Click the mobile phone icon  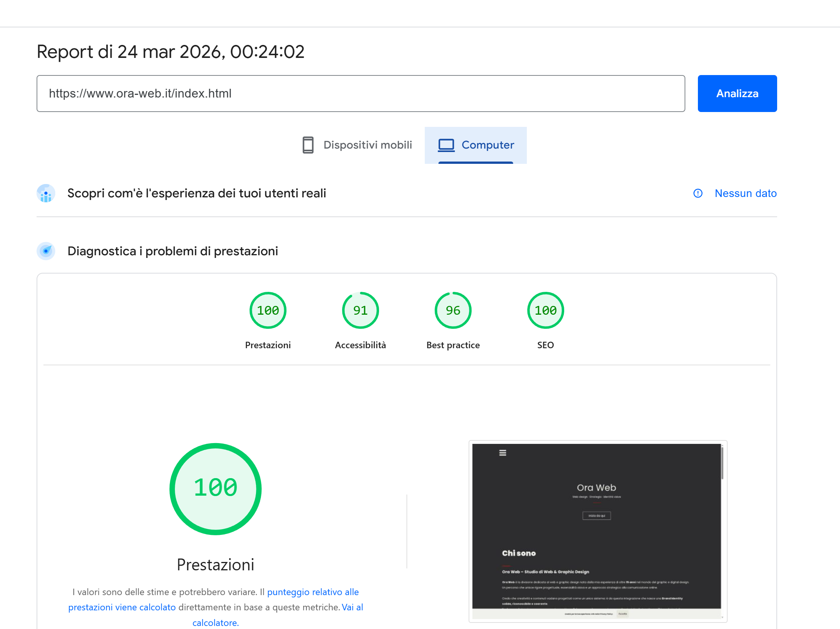308,145
